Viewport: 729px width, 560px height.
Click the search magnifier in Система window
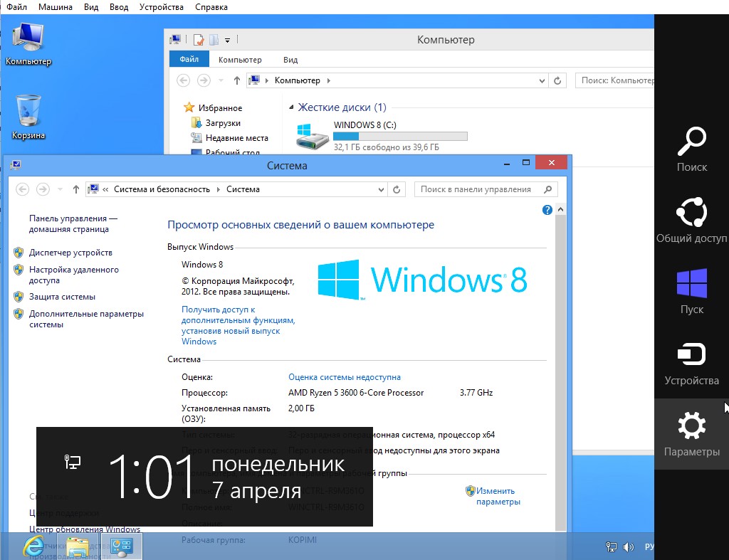(547, 189)
